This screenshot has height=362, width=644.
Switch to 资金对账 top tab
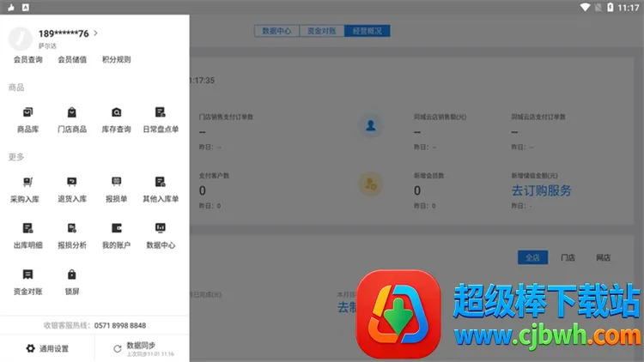click(322, 31)
